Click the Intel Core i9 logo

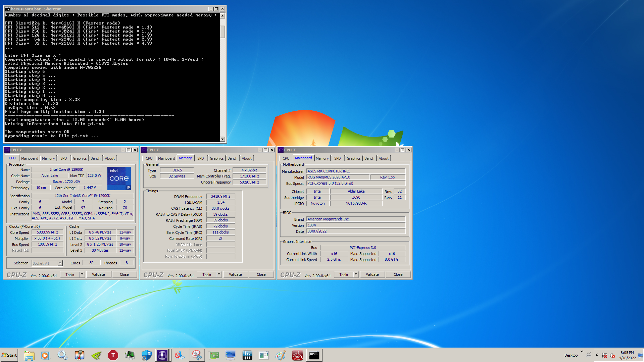119,178
